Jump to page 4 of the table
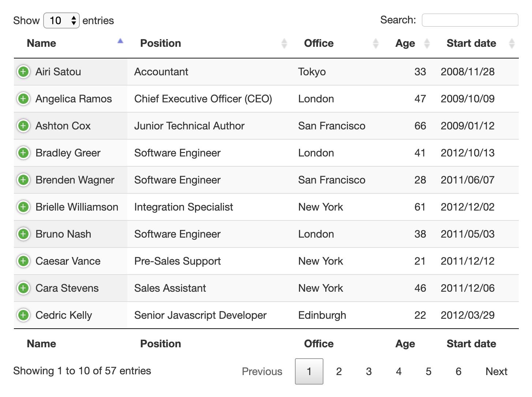 pos(398,371)
